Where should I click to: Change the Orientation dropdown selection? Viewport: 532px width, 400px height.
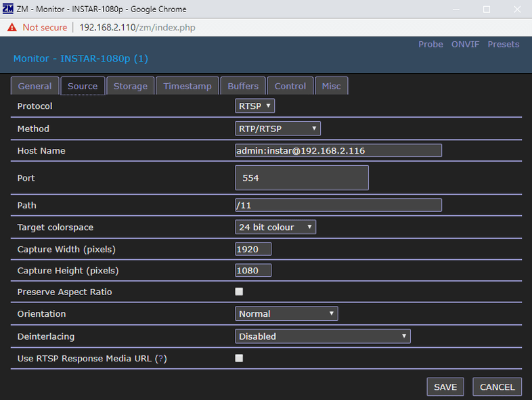(286, 314)
